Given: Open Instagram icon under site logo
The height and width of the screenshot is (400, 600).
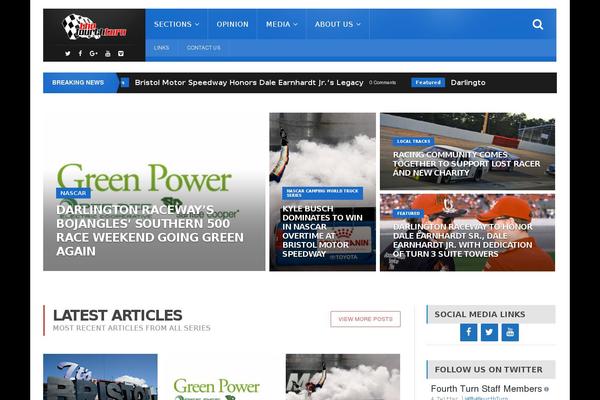Looking at the screenshot, I should 121,54.
